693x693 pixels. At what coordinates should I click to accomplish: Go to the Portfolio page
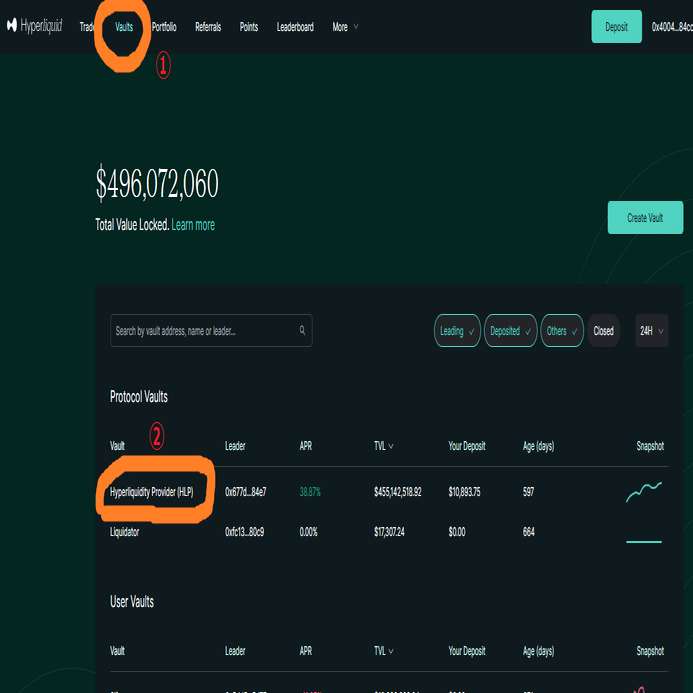pos(164,27)
